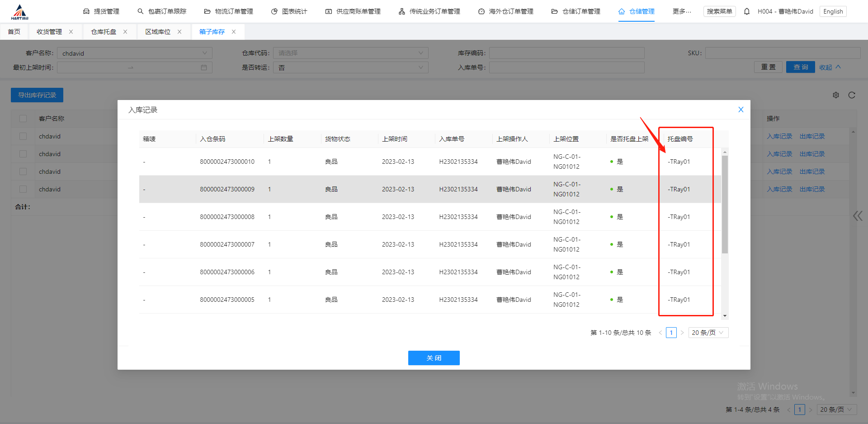Click the notification bell icon
868x424 pixels.
click(747, 11)
